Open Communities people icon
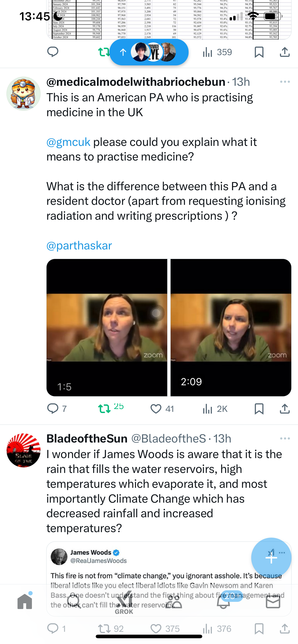 click(174, 601)
